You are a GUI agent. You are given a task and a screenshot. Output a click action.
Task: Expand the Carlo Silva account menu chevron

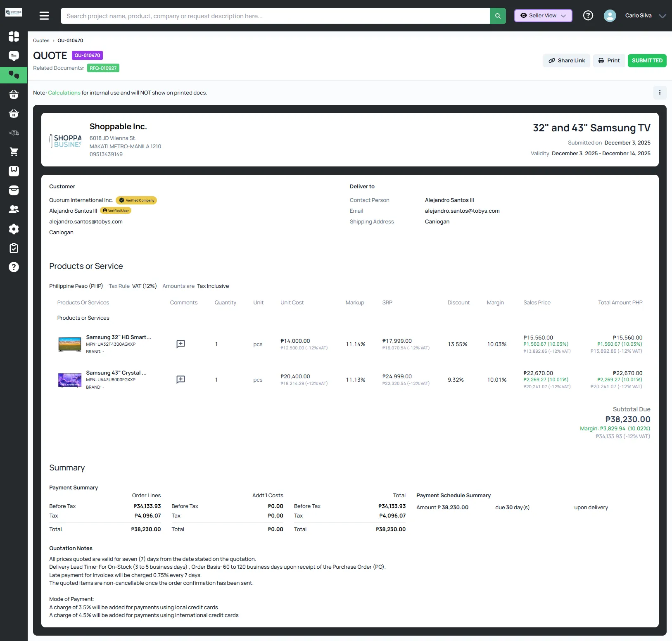tap(662, 16)
